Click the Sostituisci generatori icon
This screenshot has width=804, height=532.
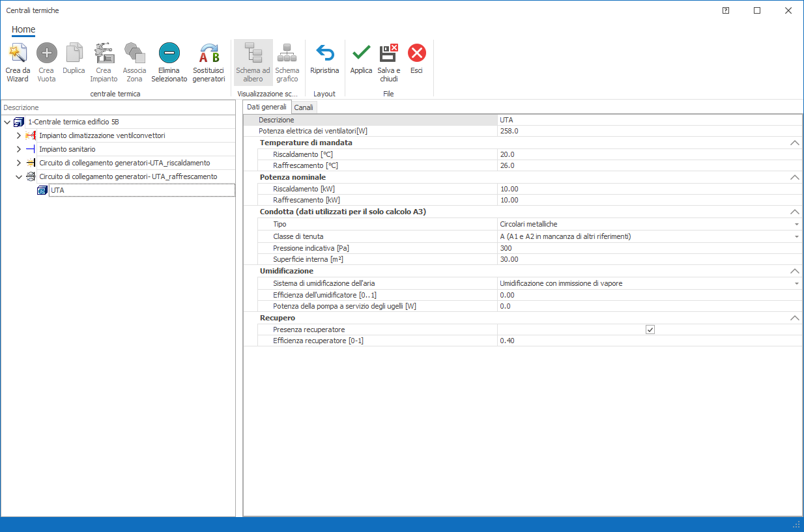tap(209, 53)
